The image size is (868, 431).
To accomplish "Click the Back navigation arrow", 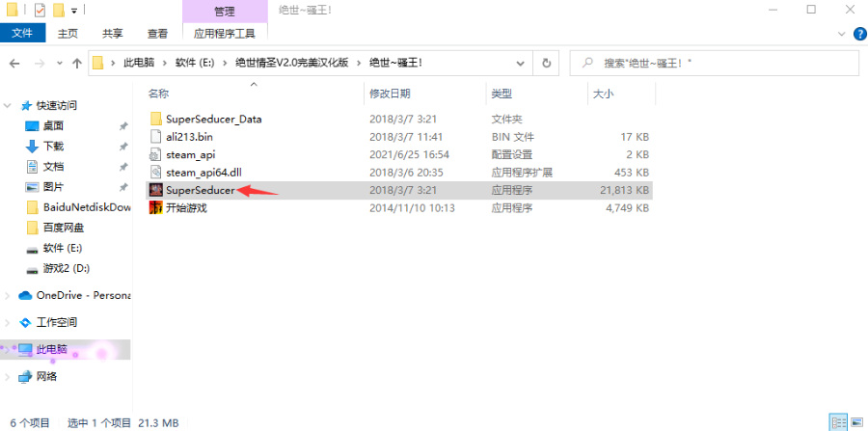I will point(14,63).
